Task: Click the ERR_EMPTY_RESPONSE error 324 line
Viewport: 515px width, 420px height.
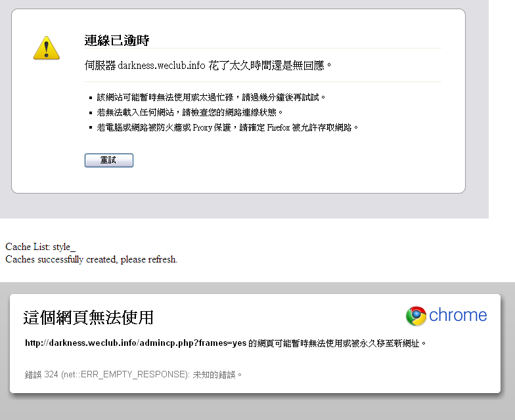Action: tap(133, 374)
